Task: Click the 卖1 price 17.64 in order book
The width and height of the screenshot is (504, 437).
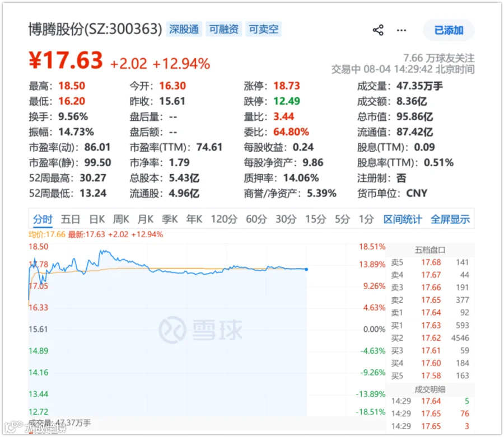Action: click(x=431, y=312)
